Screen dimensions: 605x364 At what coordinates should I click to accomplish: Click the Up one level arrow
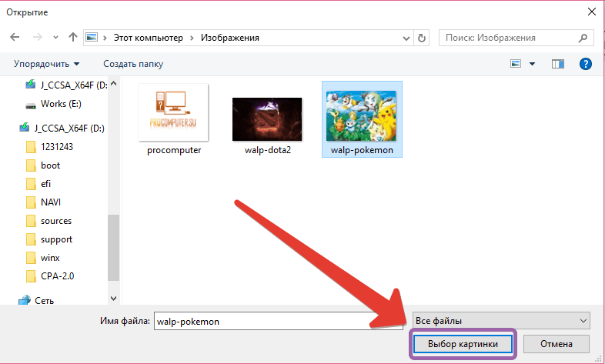point(72,37)
